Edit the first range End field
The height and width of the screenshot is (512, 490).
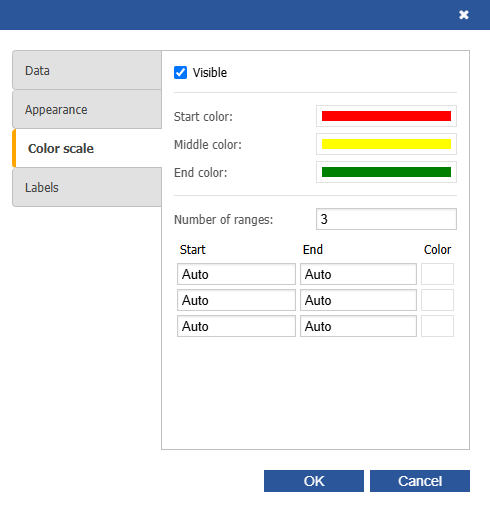click(358, 274)
